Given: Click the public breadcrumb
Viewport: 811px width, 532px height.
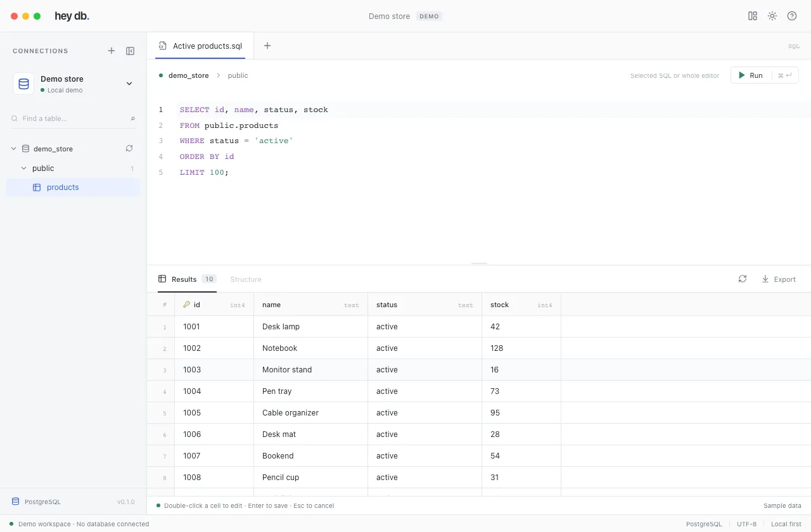Looking at the screenshot, I should tap(238, 75).
